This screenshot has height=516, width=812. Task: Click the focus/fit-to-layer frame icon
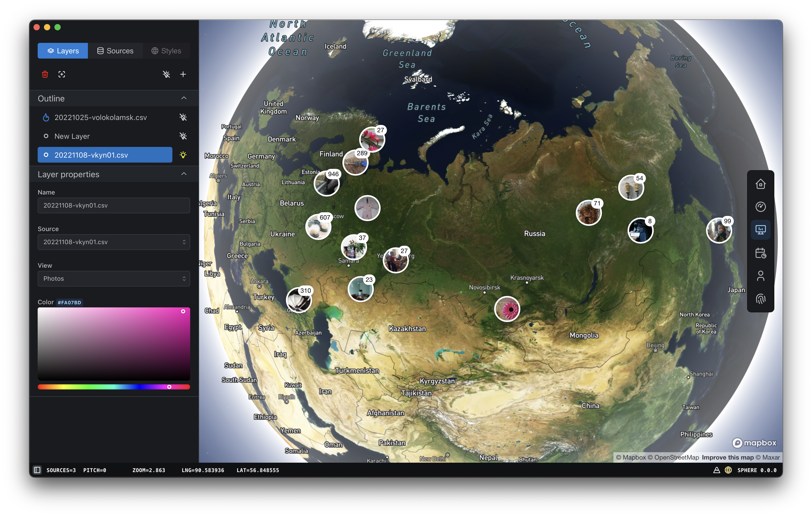[62, 74]
